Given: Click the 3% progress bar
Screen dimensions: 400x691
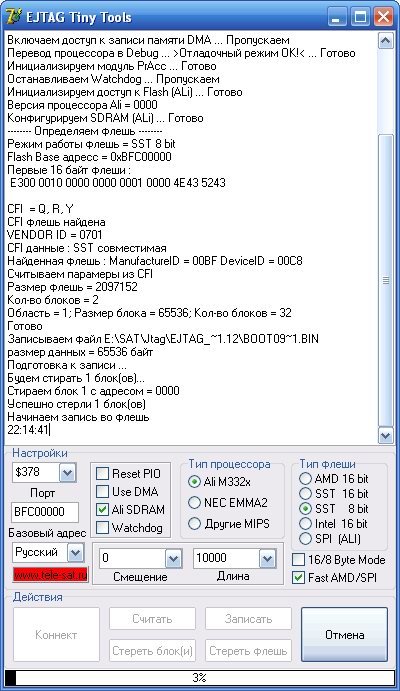Looking at the screenshot, I should pyautogui.click(x=200, y=677).
